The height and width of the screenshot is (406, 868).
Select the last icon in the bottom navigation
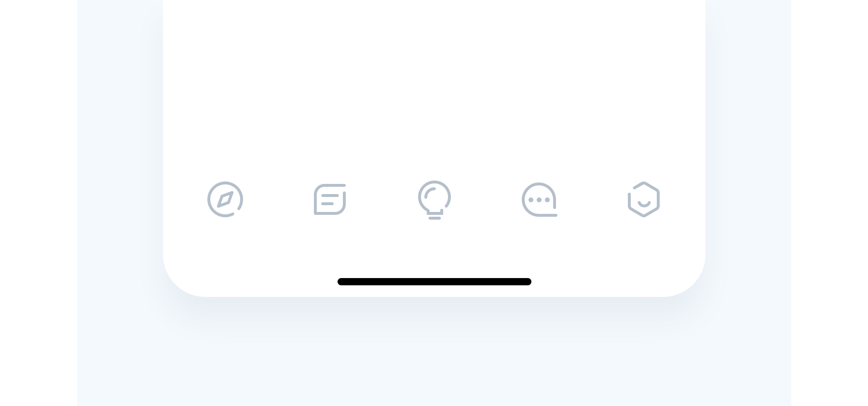coord(644,199)
